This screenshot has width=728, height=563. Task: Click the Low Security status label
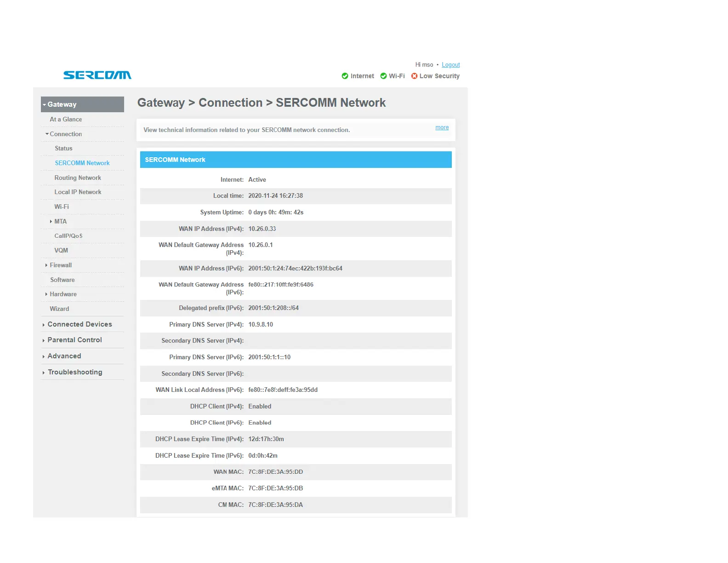[439, 76]
